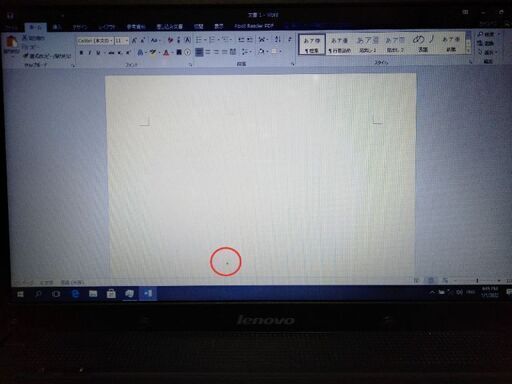This screenshot has width=512, height=384.
Task: Toggle Italic formatting
Action: pos(89,53)
